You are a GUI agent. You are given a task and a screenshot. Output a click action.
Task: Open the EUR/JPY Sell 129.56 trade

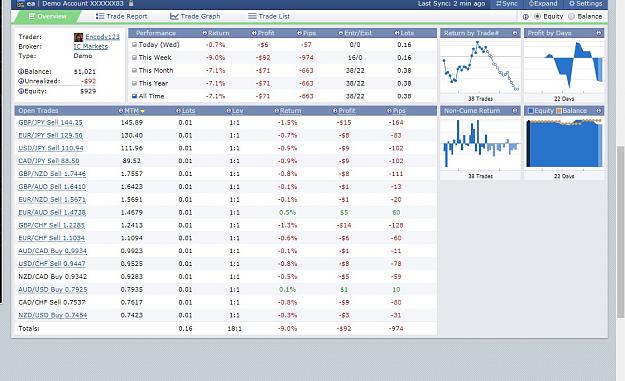[x=50, y=136]
